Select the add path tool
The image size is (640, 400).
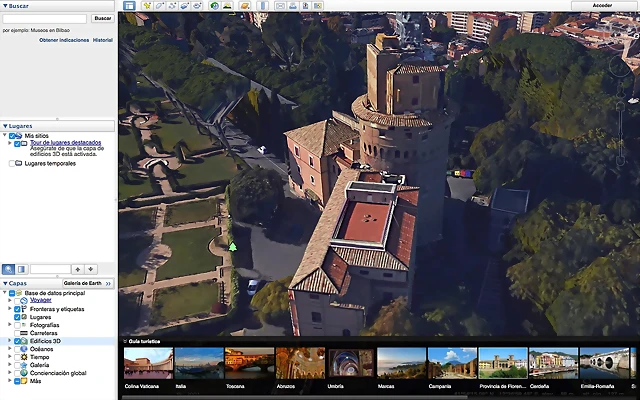172,6
